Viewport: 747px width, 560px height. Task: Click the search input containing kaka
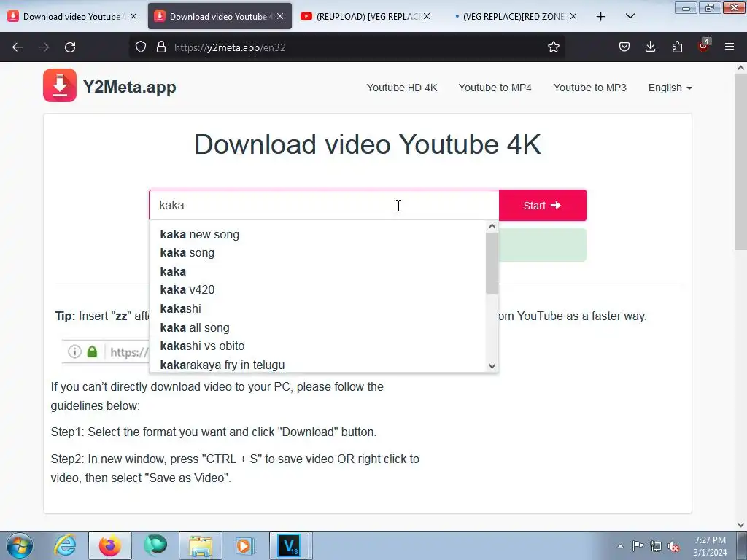pos(324,205)
